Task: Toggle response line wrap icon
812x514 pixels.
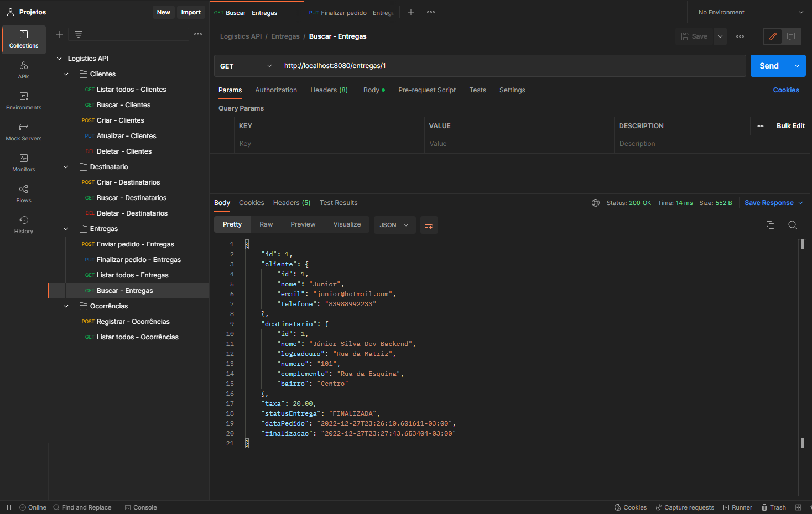Action: coord(429,225)
